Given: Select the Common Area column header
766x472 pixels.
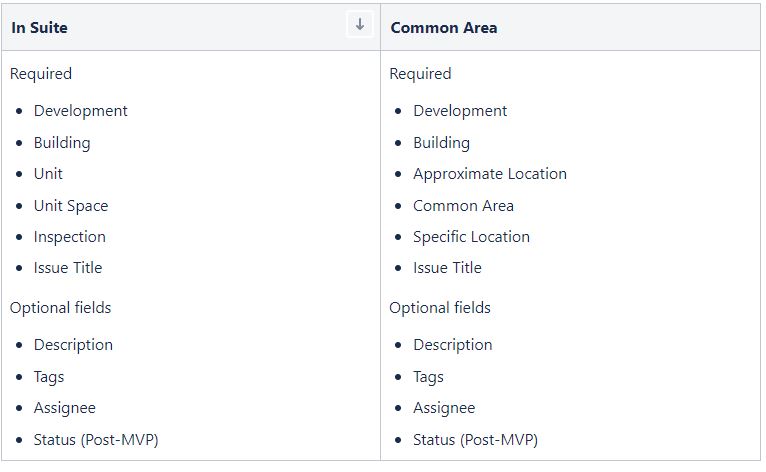Looking at the screenshot, I should pos(571,27).
